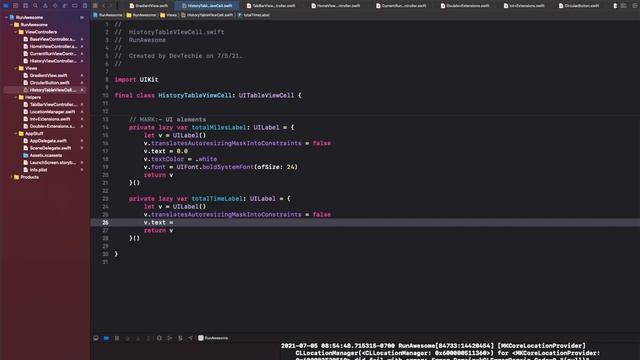
Task: Switch to TabBarViewController.swift tab
Action: [x=271, y=6]
